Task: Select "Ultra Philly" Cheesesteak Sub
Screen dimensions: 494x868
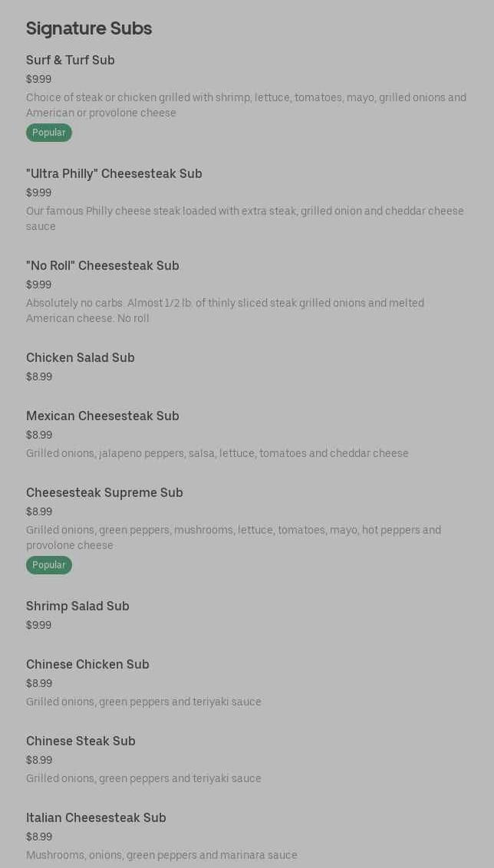Action: 114,174
